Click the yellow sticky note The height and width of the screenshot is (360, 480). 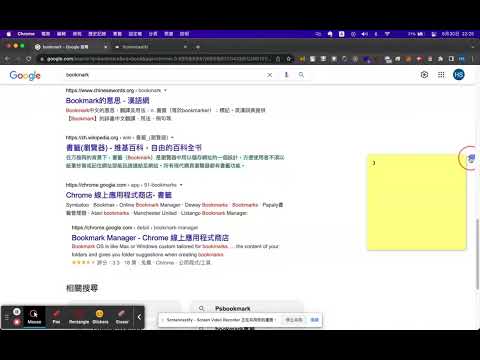pyautogui.click(x=417, y=202)
